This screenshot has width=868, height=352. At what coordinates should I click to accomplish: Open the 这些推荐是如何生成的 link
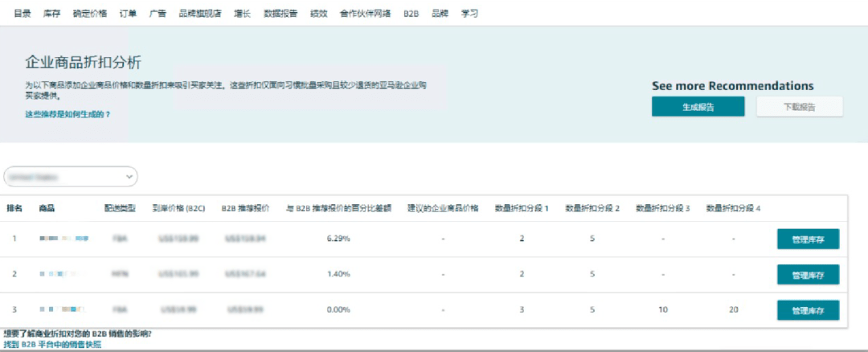[68, 115]
